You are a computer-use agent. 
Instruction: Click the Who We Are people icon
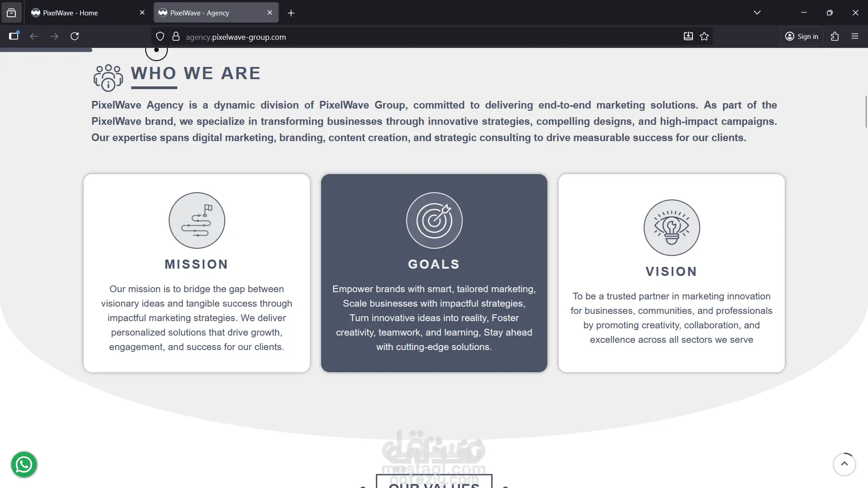(x=108, y=77)
